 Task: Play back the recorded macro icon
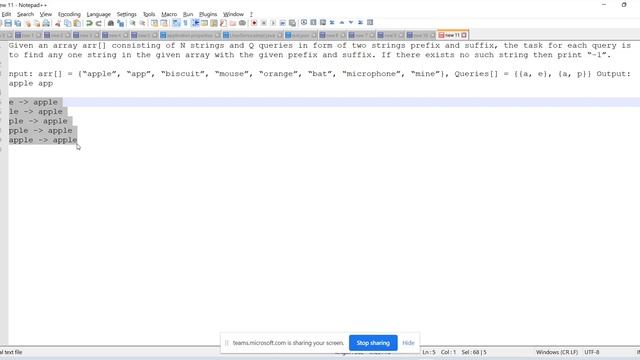[x=273, y=23]
